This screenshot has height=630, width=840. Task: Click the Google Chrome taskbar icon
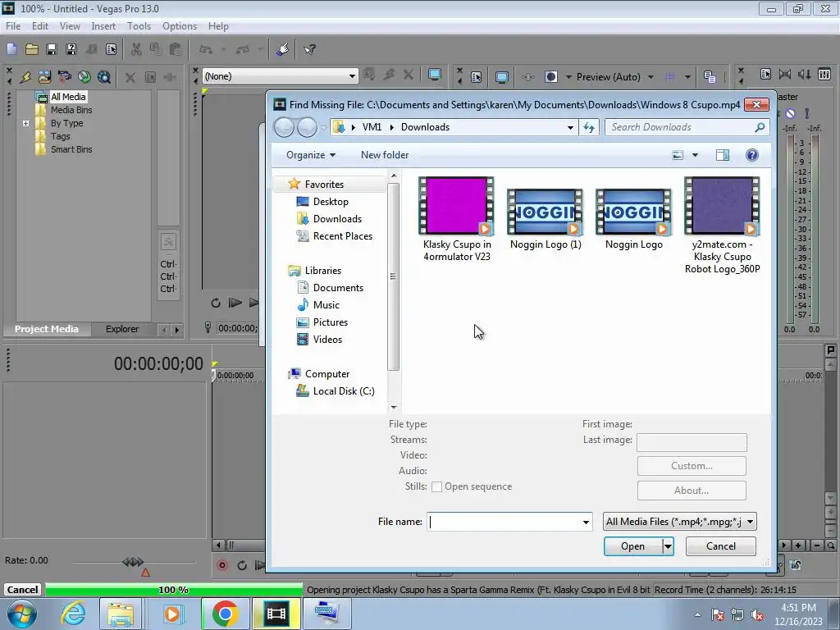225,614
